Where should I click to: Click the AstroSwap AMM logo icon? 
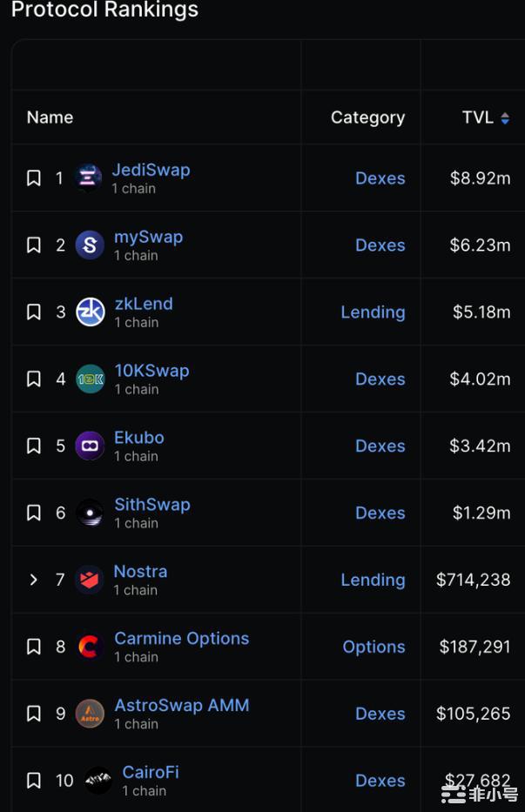90,714
